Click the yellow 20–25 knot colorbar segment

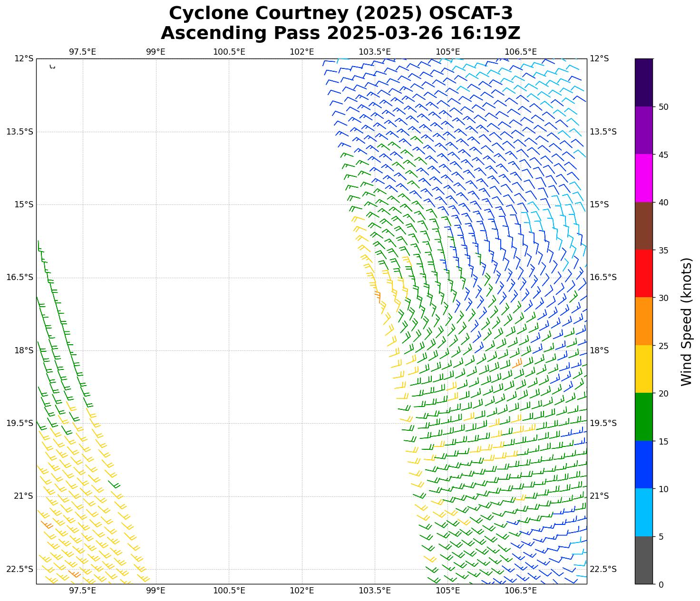point(644,369)
